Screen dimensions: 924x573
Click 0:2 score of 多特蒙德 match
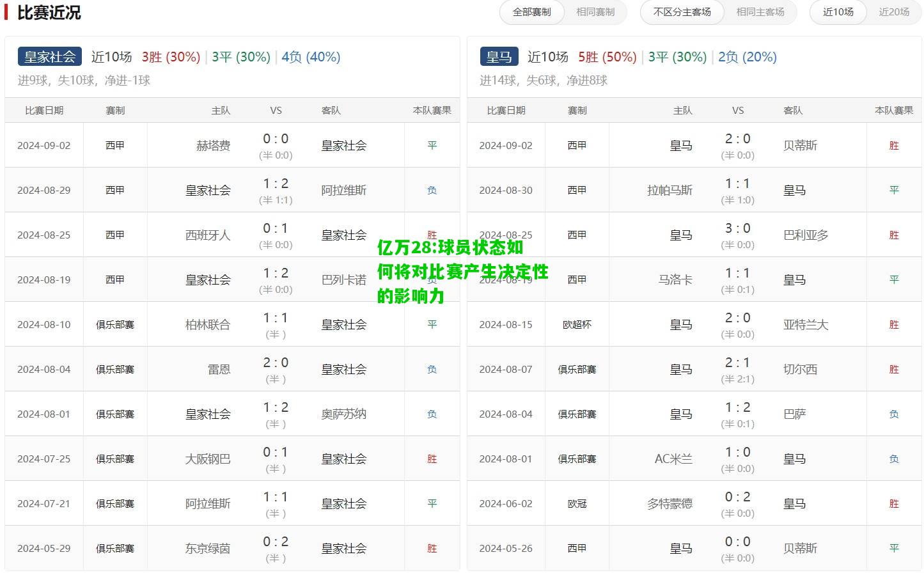[x=737, y=497]
